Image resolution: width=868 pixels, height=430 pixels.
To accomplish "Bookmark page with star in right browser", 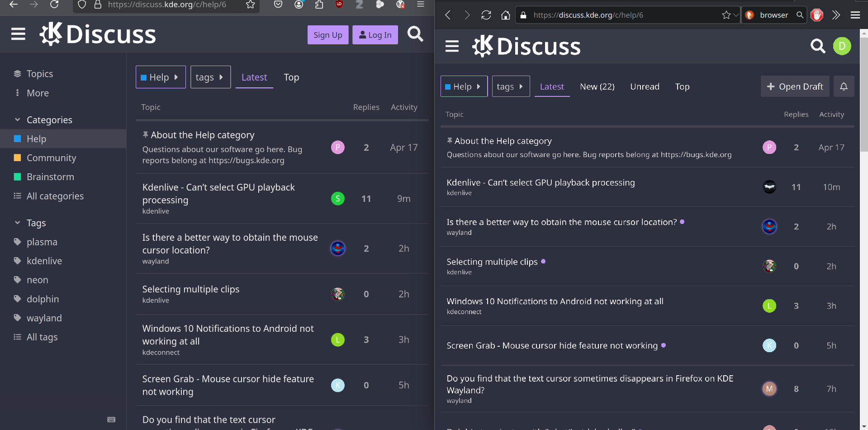I will click(726, 15).
